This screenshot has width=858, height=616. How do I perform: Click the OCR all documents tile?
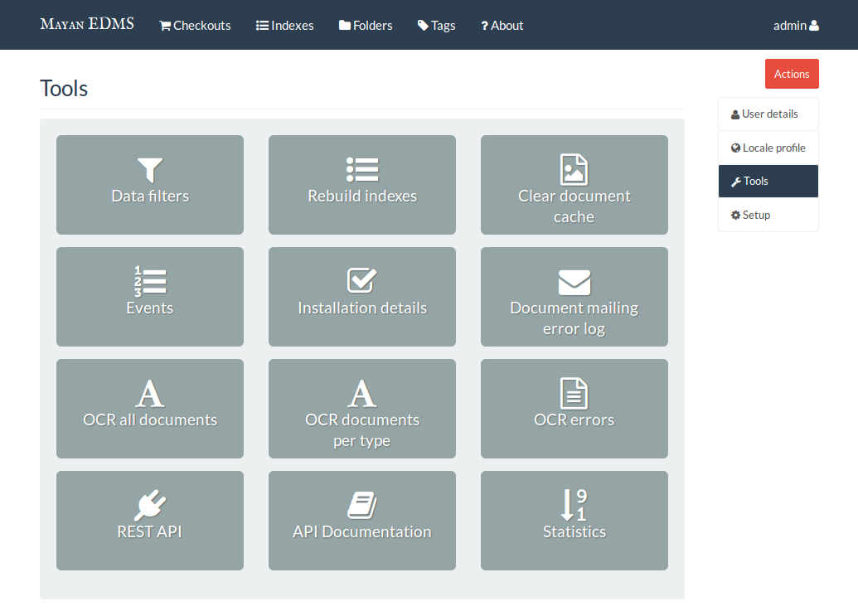150,408
